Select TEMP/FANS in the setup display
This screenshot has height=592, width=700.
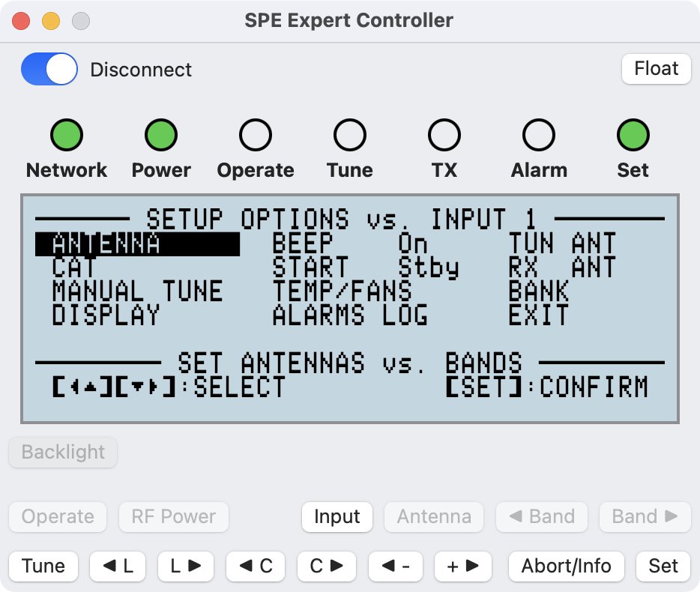click(x=343, y=292)
